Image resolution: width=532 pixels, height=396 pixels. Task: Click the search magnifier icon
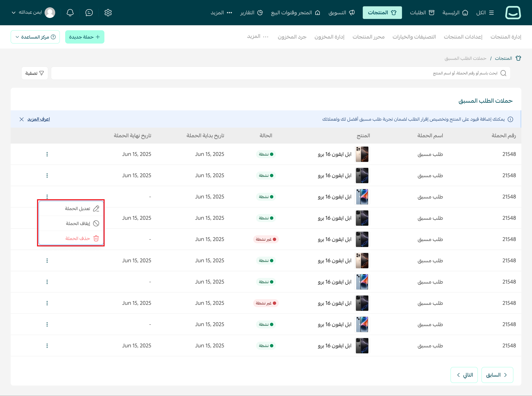coord(503,73)
